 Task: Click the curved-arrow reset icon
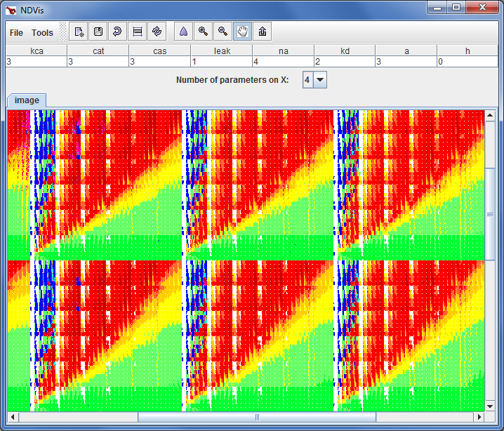118,32
